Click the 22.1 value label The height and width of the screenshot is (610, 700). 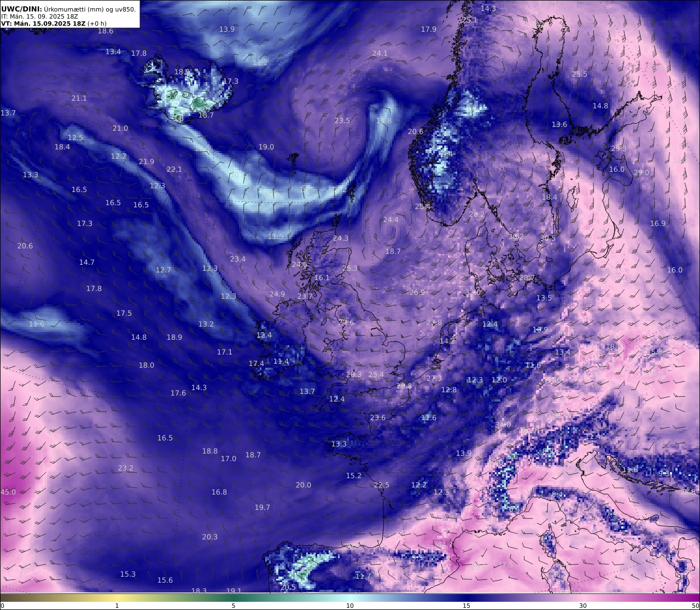174,170
